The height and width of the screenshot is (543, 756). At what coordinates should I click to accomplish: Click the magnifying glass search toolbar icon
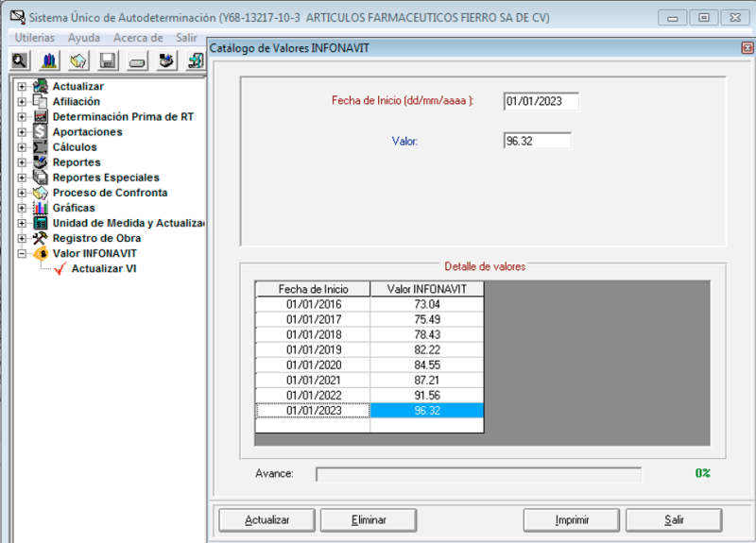tap(20, 61)
